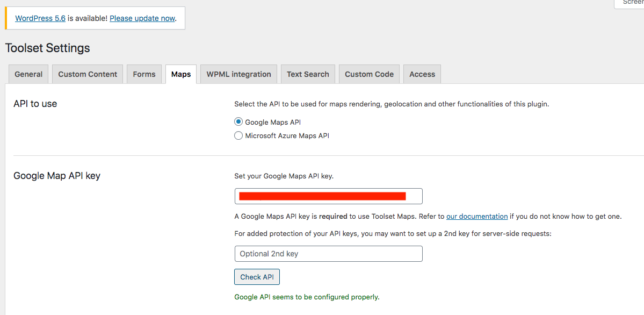Screen dimensions: 644x315
Task: Open the Text Search tab
Action: click(x=308, y=74)
